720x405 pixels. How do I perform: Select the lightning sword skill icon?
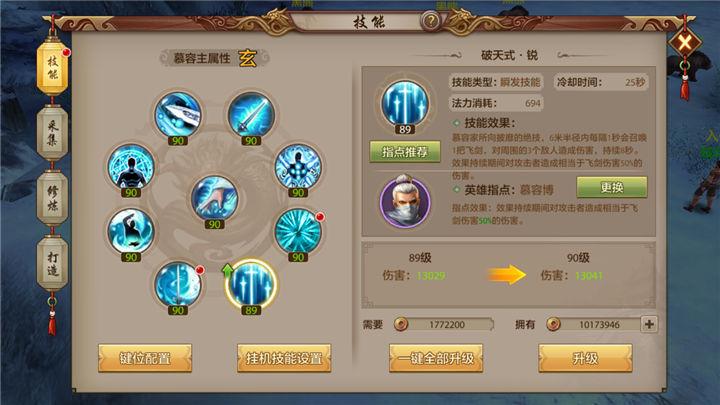point(251,115)
